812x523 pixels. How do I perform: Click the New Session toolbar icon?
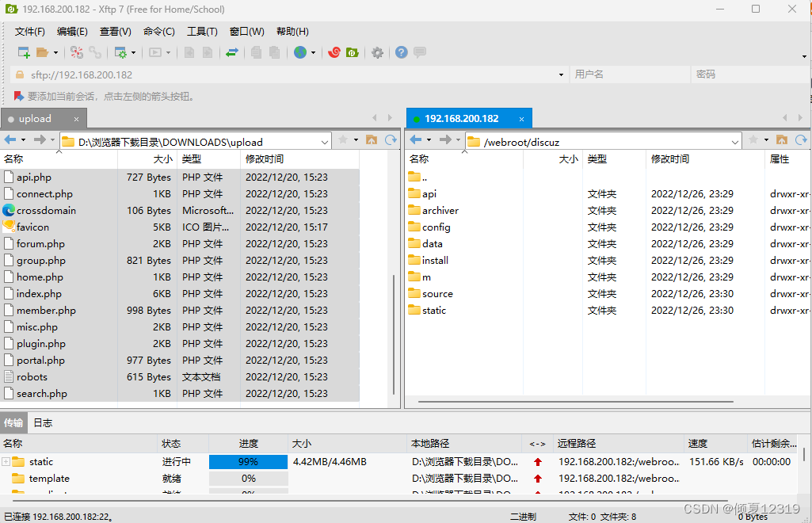(x=24, y=52)
